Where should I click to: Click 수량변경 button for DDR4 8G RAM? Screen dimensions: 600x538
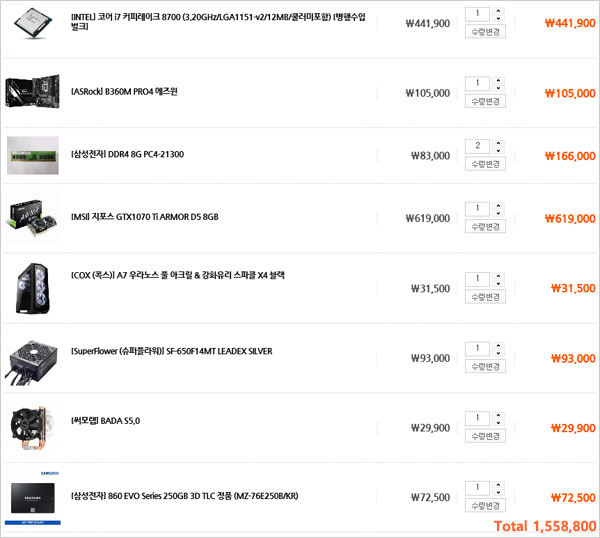[485, 164]
